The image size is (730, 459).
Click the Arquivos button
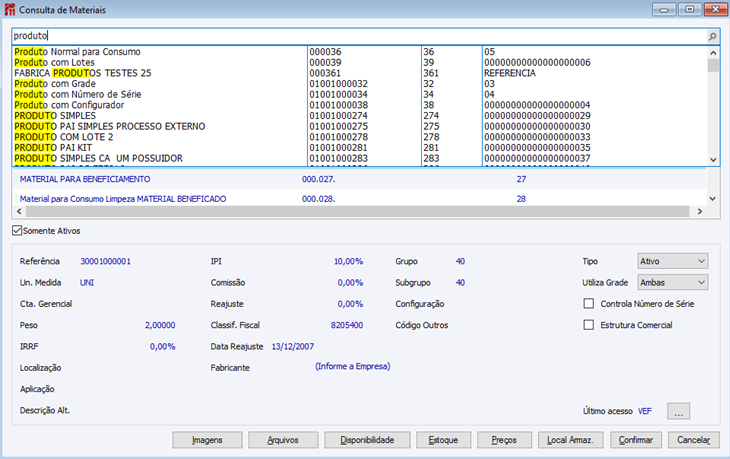pyautogui.click(x=283, y=440)
